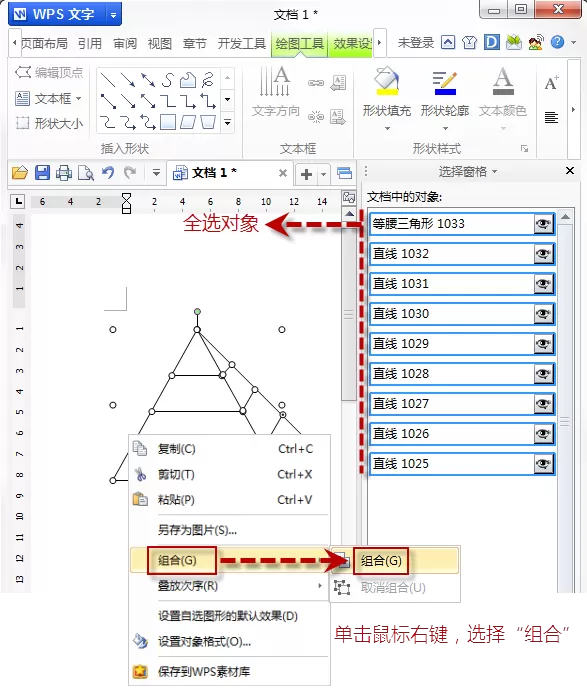Click the create text box link icon
This screenshot has width=587, height=688.
pyautogui.click(x=315, y=83)
